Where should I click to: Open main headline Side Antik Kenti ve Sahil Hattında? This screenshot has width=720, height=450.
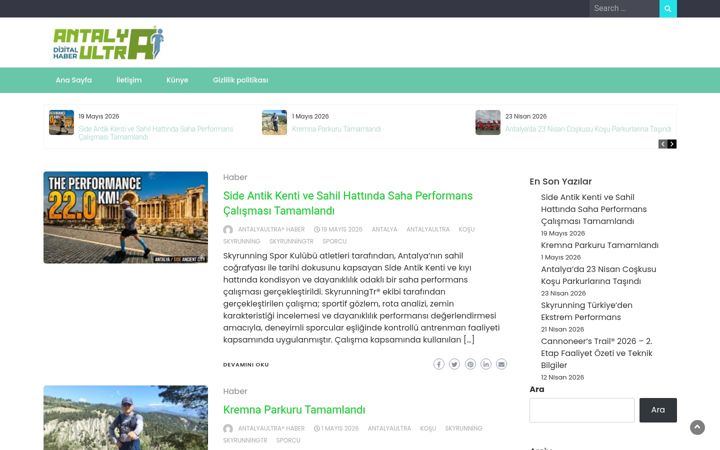(348, 203)
